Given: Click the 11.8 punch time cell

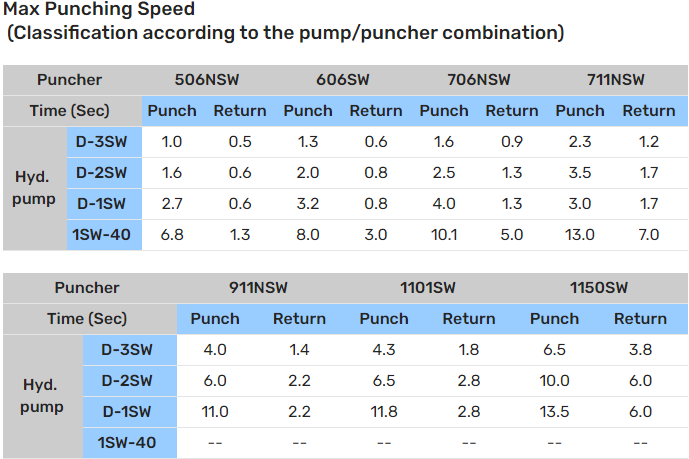Looking at the screenshot, I should [384, 411].
